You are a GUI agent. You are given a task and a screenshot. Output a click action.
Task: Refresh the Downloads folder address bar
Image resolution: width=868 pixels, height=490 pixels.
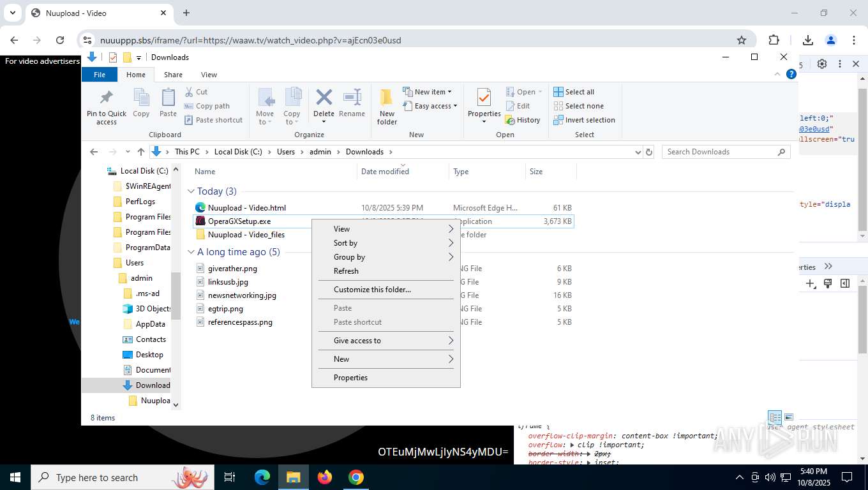[x=649, y=152]
